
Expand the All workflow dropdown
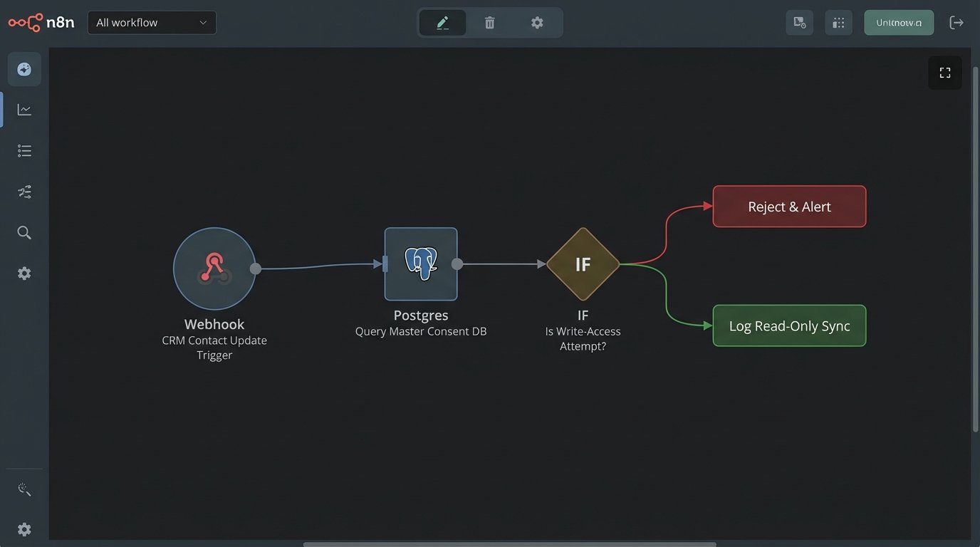coord(152,23)
